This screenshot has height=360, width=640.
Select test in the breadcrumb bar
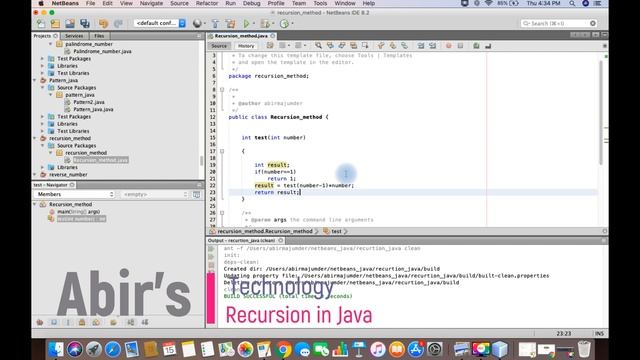click(x=336, y=231)
